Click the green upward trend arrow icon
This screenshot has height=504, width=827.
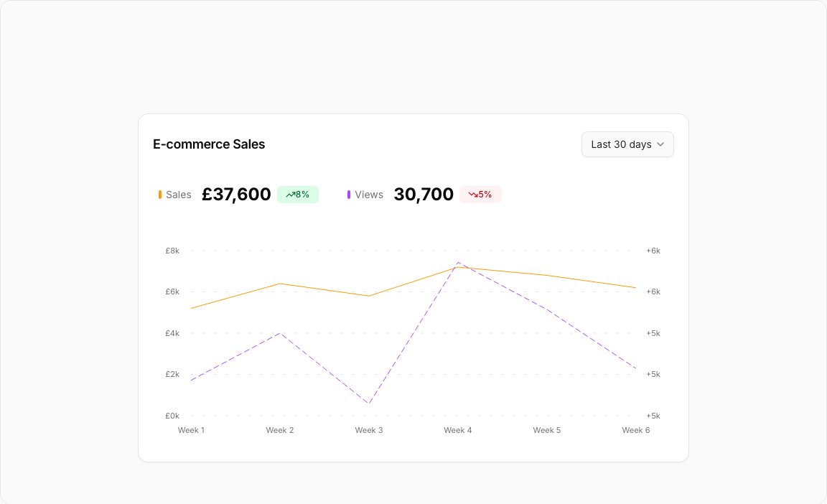point(290,195)
